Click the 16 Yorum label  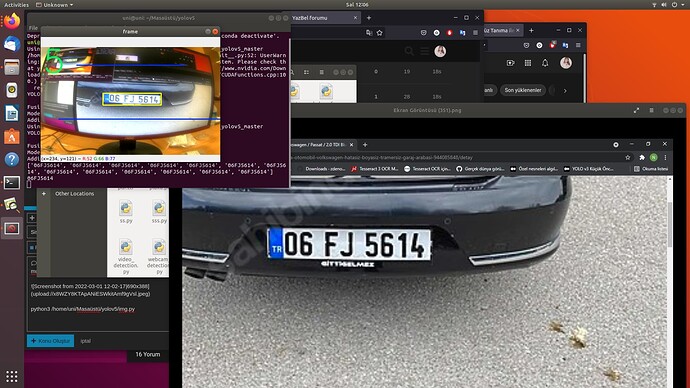[148, 355]
